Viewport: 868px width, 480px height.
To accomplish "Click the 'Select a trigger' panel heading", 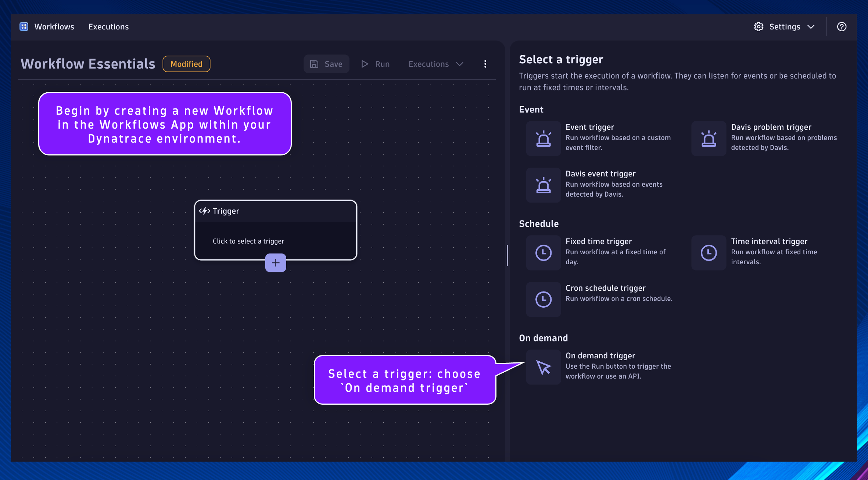I will point(561,60).
